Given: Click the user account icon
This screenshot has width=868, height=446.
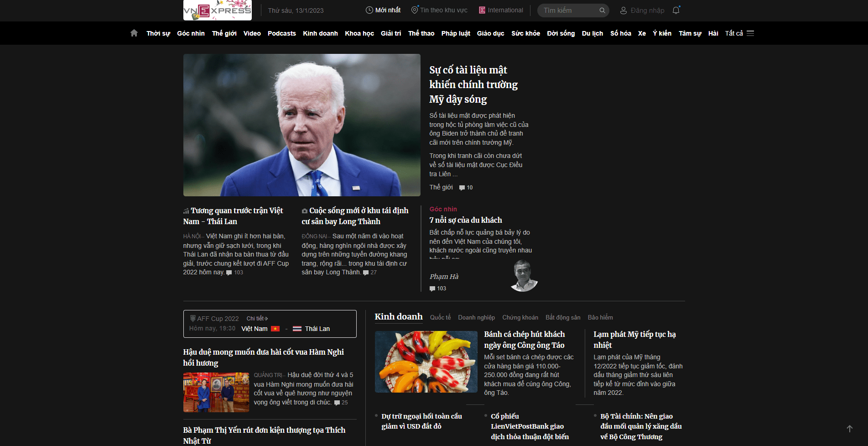Looking at the screenshot, I should [x=624, y=10].
